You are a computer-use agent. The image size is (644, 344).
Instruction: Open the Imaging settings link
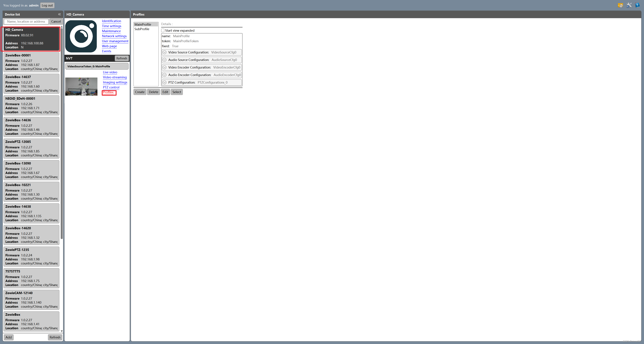115,82
